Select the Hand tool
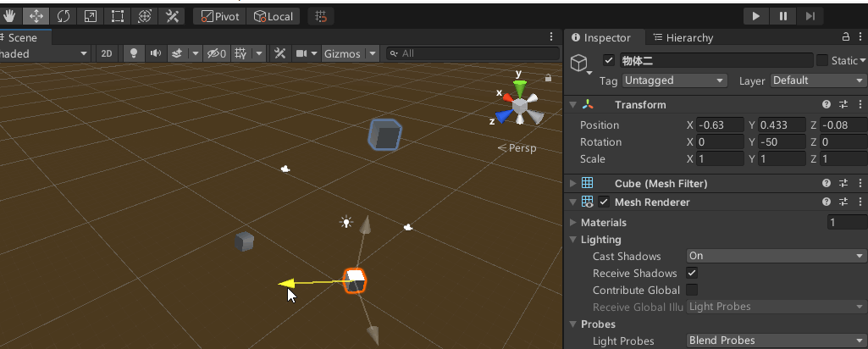 pyautogui.click(x=10, y=16)
